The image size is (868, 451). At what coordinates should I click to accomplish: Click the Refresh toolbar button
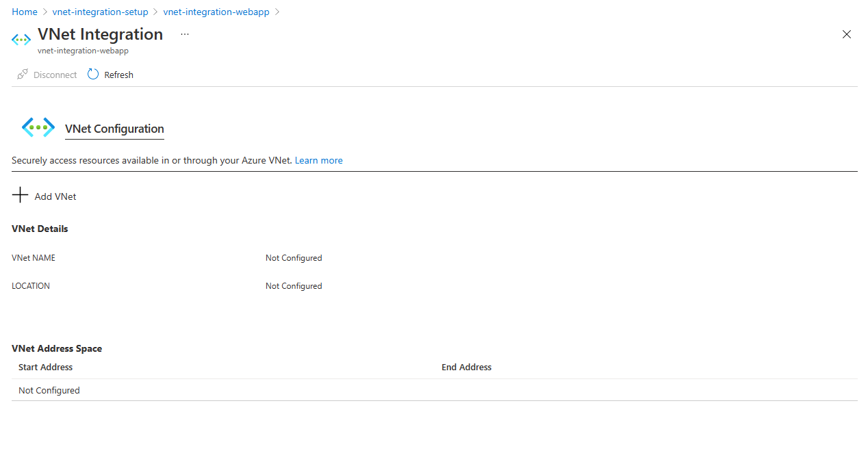(111, 75)
